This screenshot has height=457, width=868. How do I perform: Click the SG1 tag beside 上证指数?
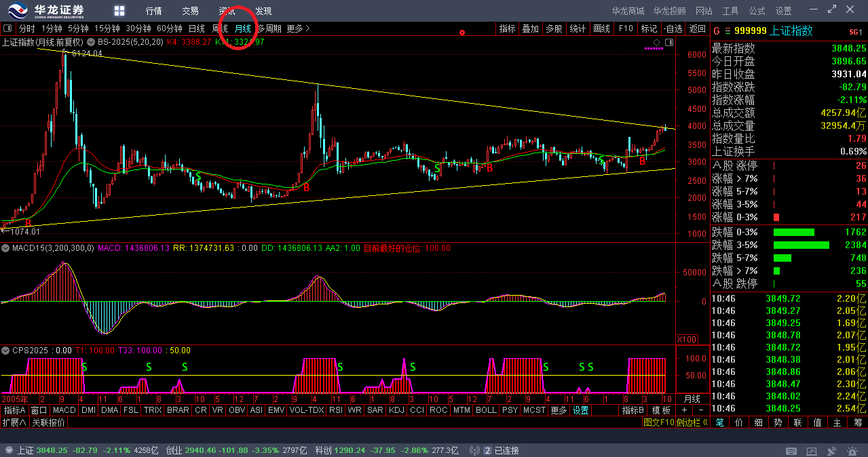(855, 32)
